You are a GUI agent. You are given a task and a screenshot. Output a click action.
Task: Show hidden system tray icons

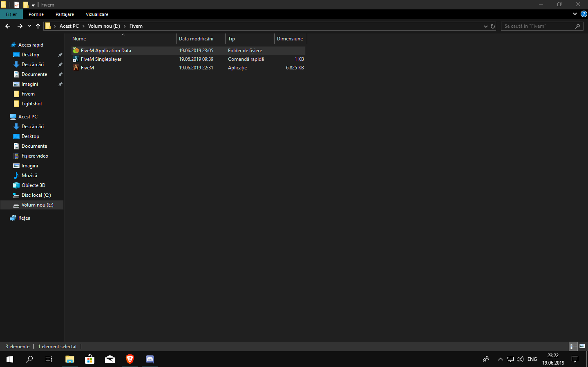click(500, 359)
